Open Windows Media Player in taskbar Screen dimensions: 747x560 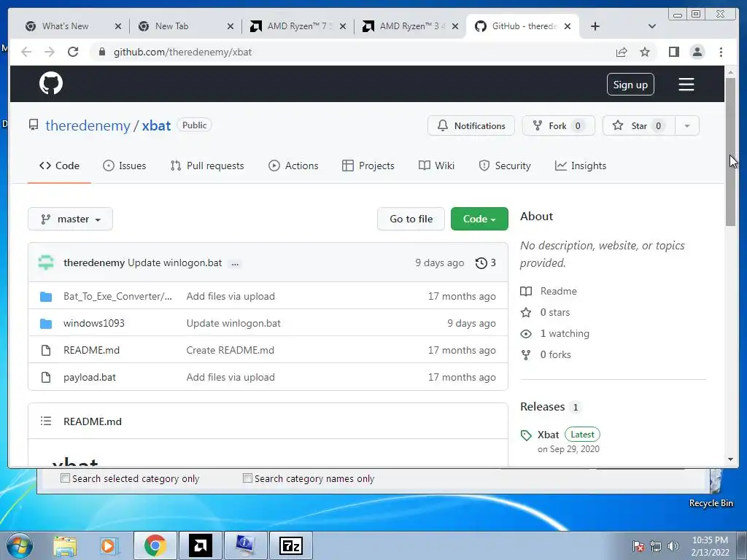click(108, 545)
